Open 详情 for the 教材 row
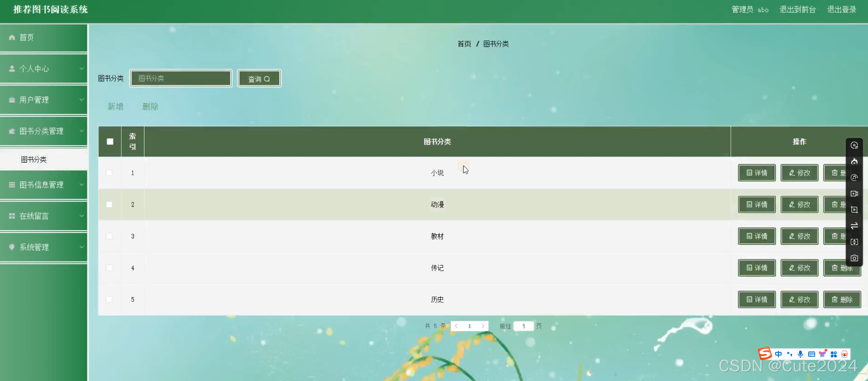The width and height of the screenshot is (868, 381). click(757, 236)
